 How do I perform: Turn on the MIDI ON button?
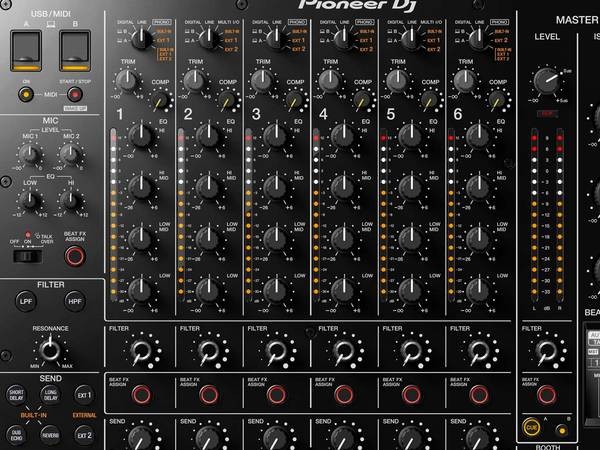(26, 94)
